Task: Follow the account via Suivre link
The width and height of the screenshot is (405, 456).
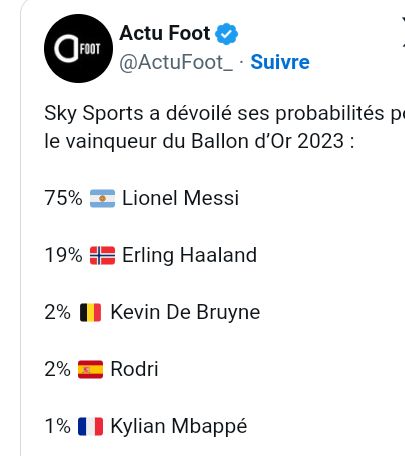Action: (280, 62)
